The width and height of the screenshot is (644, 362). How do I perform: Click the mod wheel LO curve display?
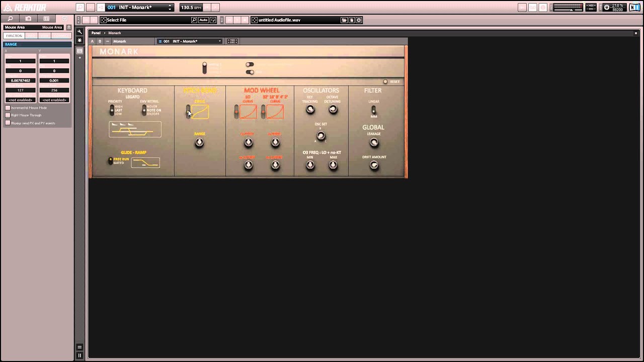pyautogui.click(x=249, y=112)
